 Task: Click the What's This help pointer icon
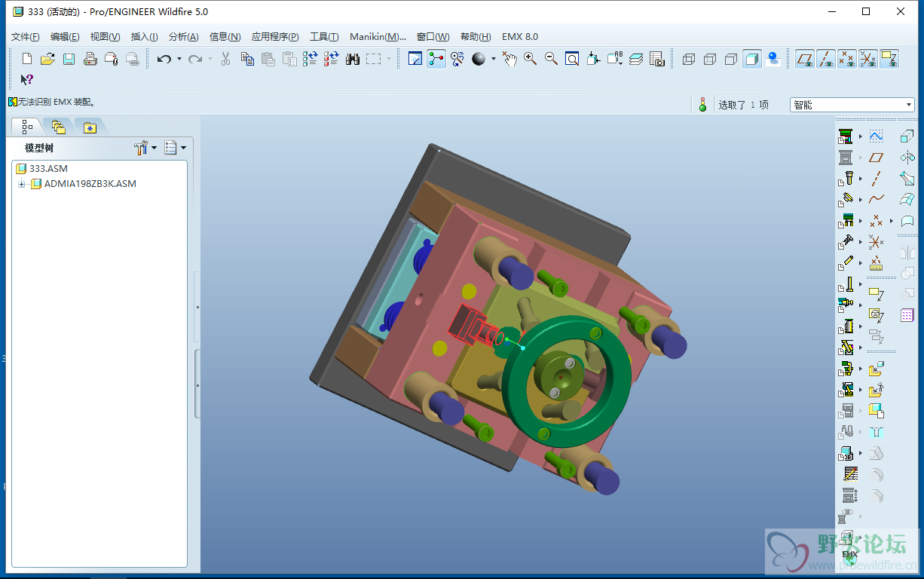coord(26,80)
